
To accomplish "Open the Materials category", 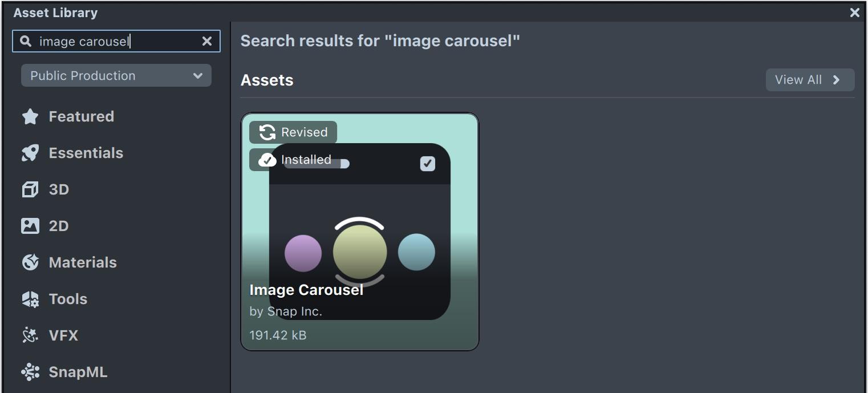I will click(x=83, y=262).
